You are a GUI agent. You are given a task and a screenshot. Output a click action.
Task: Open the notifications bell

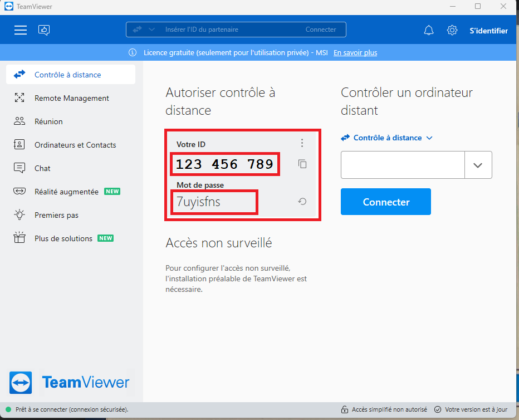click(x=429, y=31)
